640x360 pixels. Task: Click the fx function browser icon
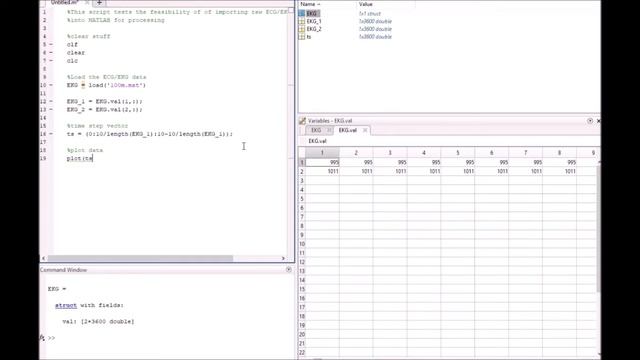pos(42,338)
